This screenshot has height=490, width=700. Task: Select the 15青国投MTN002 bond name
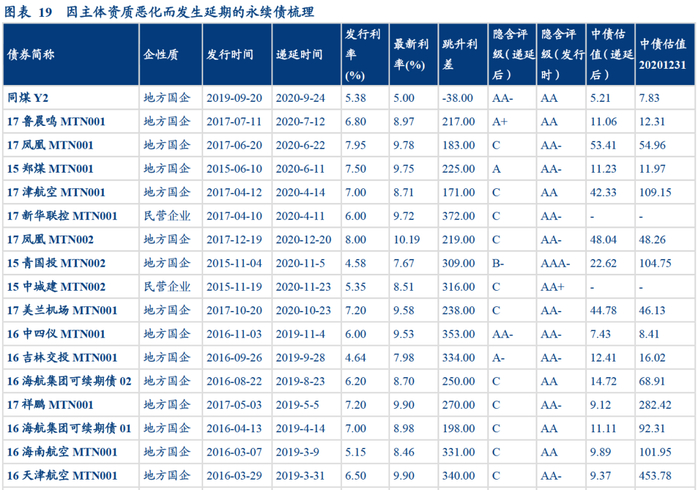click(x=56, y=263)
